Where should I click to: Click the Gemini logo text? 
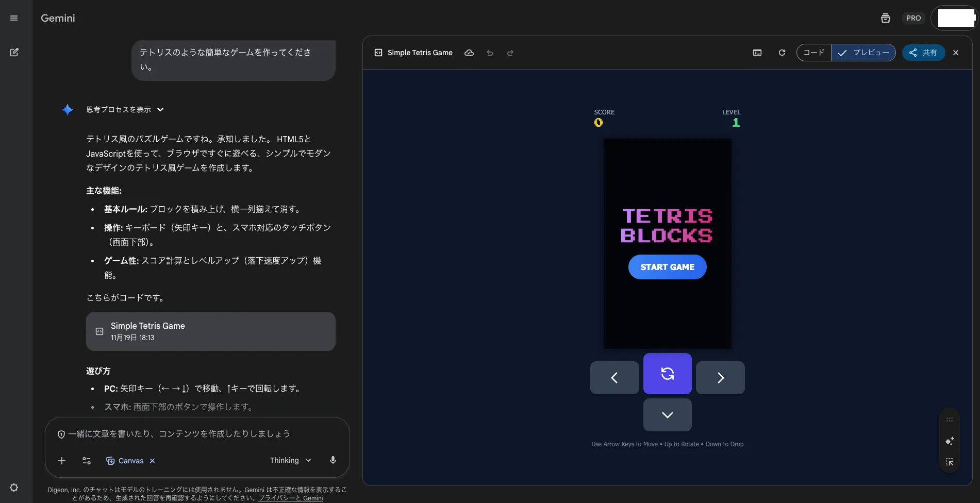tap(58, 18)
